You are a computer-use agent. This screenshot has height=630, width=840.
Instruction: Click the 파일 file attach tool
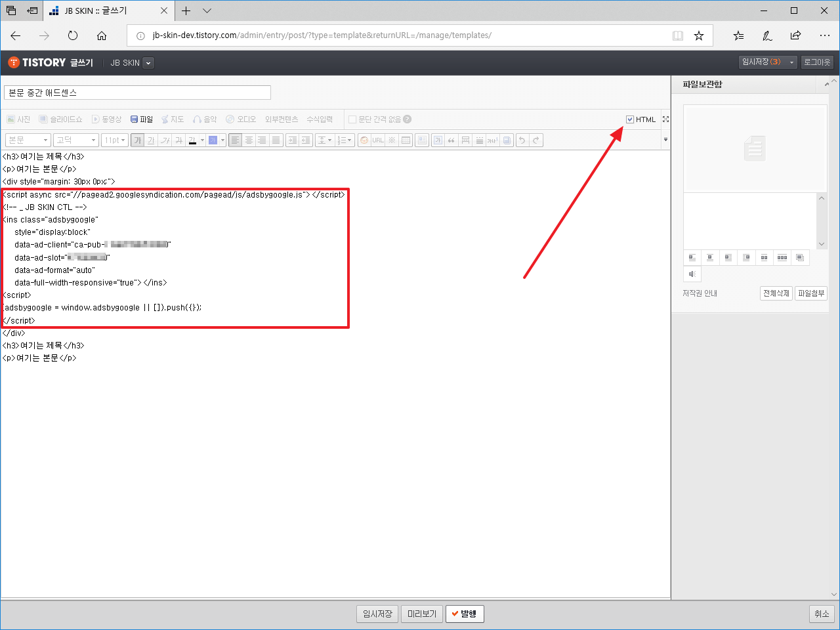[x=142, y=119]
